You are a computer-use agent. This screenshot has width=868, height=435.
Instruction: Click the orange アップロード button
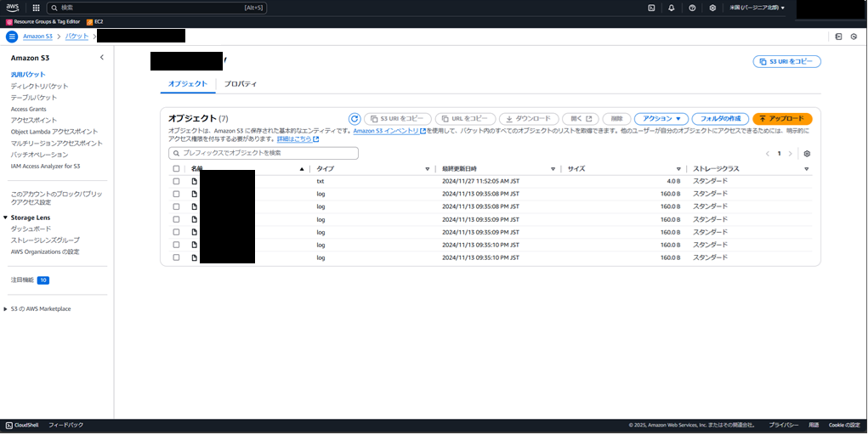coord(782,119)
